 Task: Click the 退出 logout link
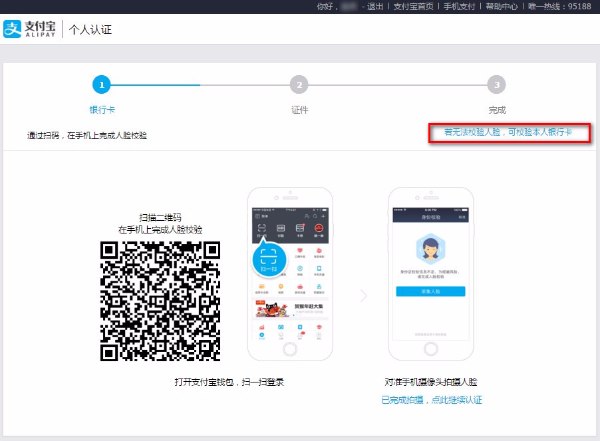(376, 6)
